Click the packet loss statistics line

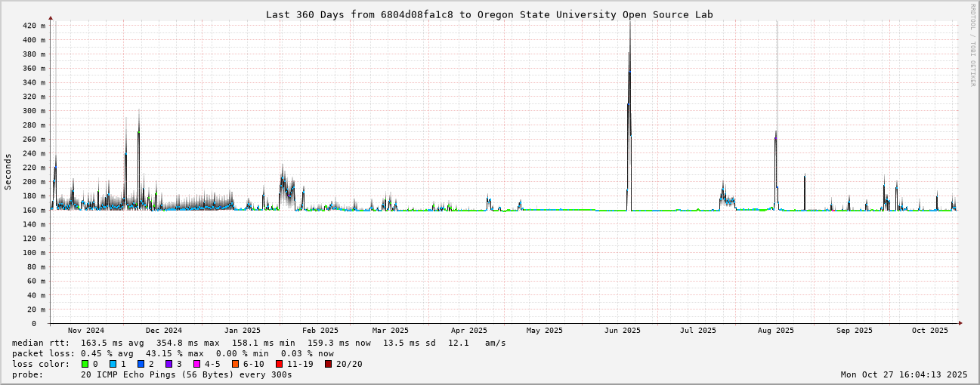[x=172, y=353]
